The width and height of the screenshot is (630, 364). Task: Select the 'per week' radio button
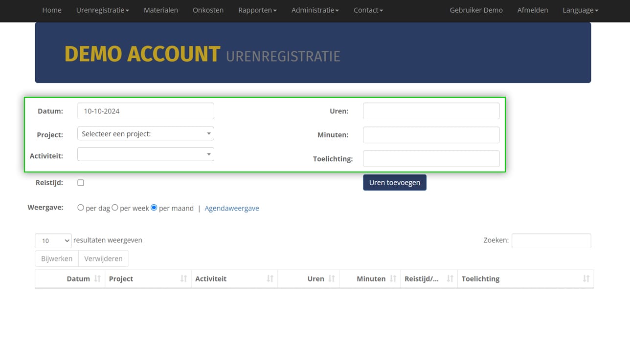pyautogui.click(x=115, y=208)
